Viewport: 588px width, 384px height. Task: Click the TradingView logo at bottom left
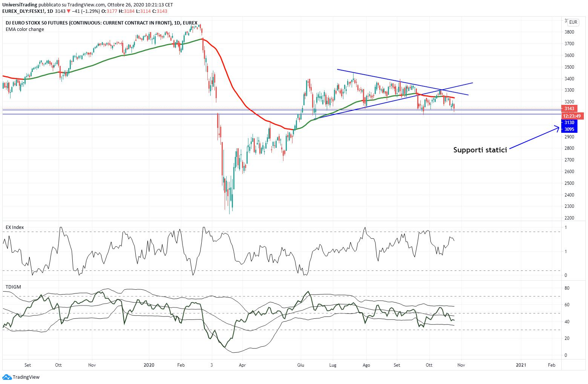coord(21,377)
